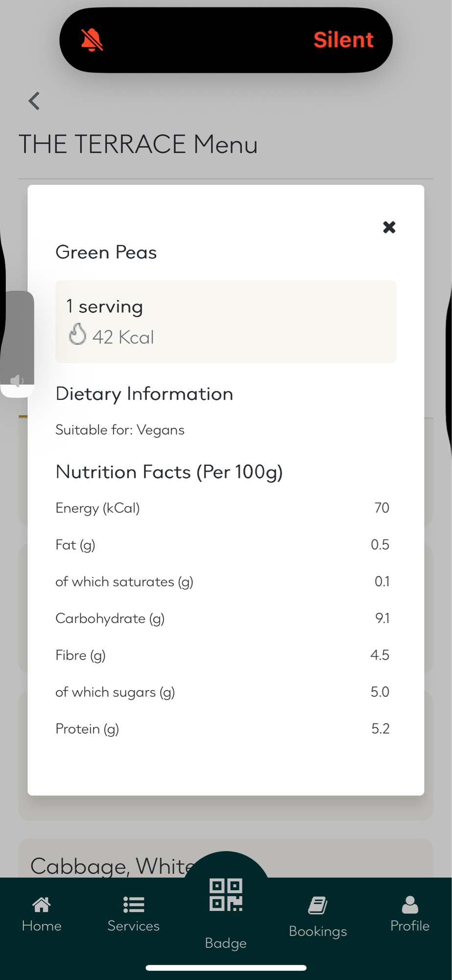Screen dimensions: 452x980
Task: Open the Bookings tab
Action: [318, 916]
